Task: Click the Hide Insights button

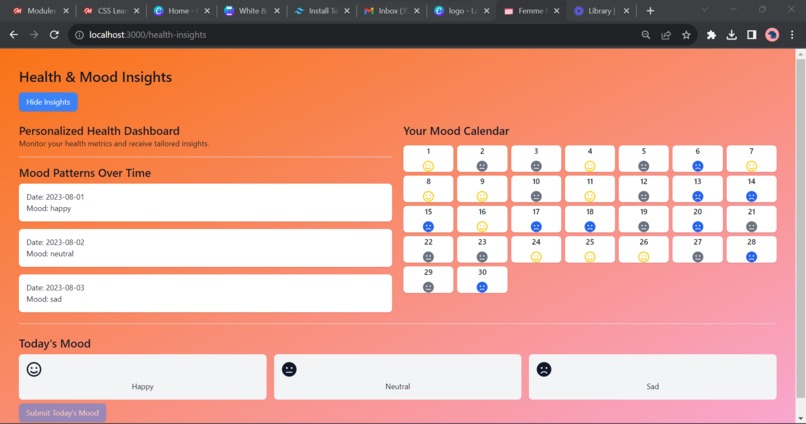Action: (x=48, y=102)
